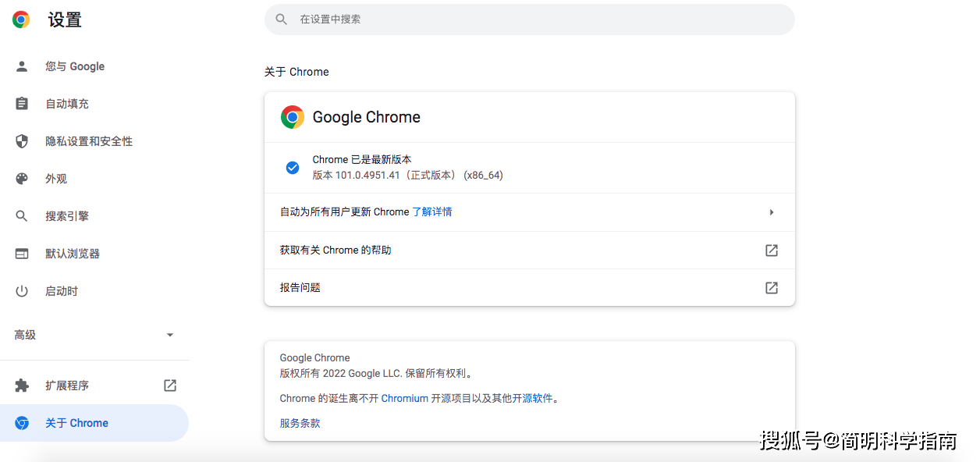Select 关于 Chrome in the sidebar
Viewport: 980px width, 462px height.
[x=94, y=423]
